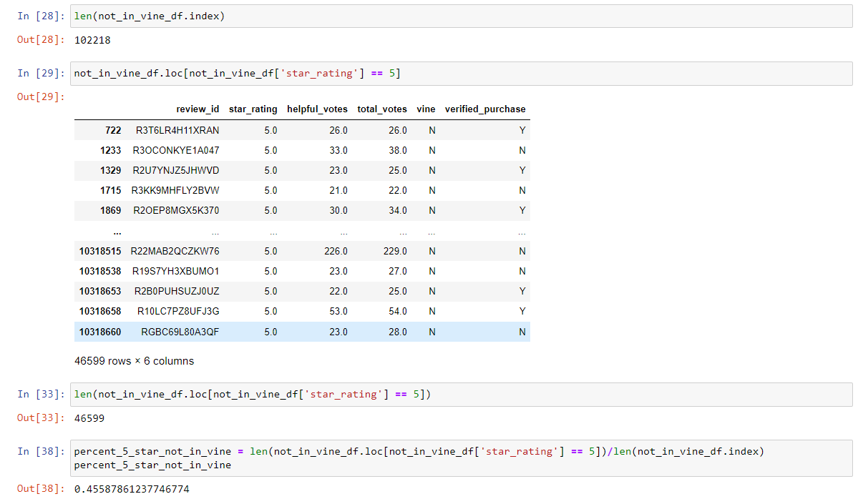
Task: Select total votes value 229.0
Action: 395,251
